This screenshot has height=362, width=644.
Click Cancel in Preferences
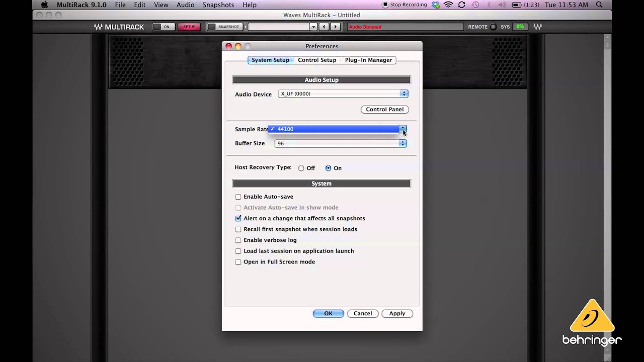[x=363, y=313]
